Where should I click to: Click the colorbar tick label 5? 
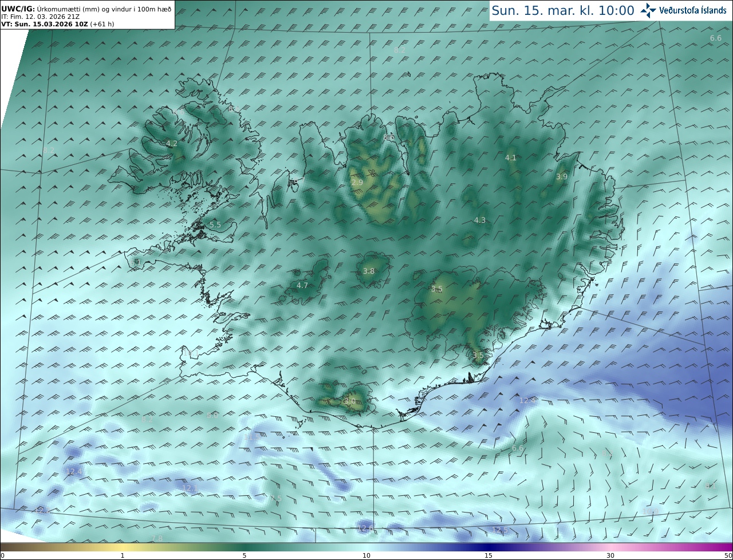pyautogui.click(x=245, y=555)
